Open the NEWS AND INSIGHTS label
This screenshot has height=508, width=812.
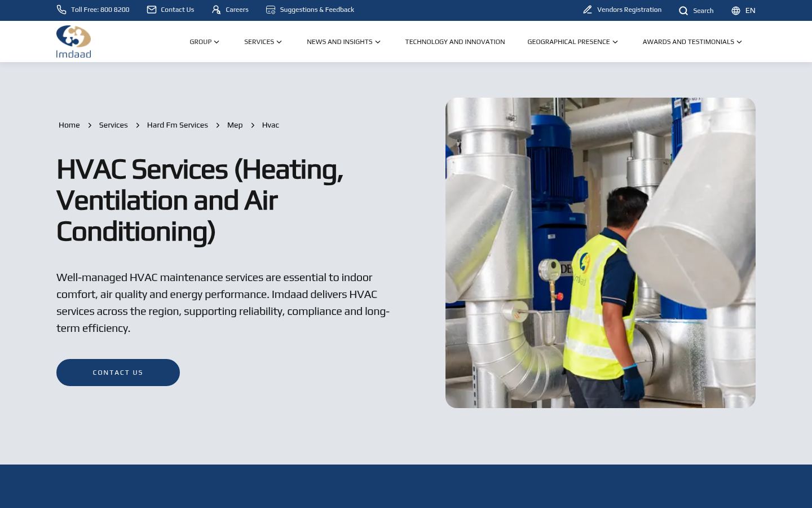tap(339, 42)
